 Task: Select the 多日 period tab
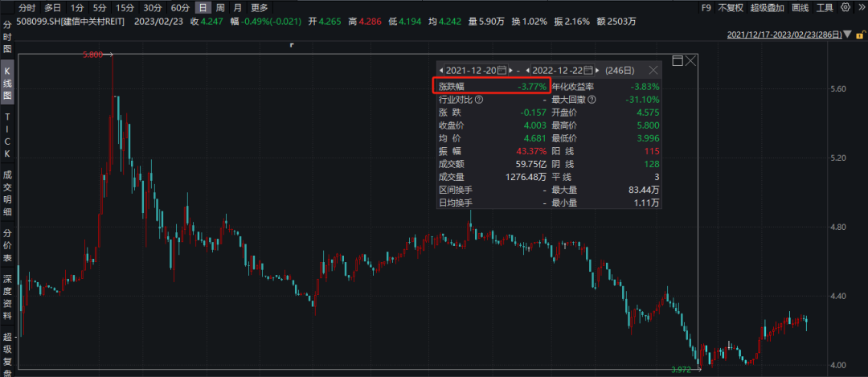[53, 8]
